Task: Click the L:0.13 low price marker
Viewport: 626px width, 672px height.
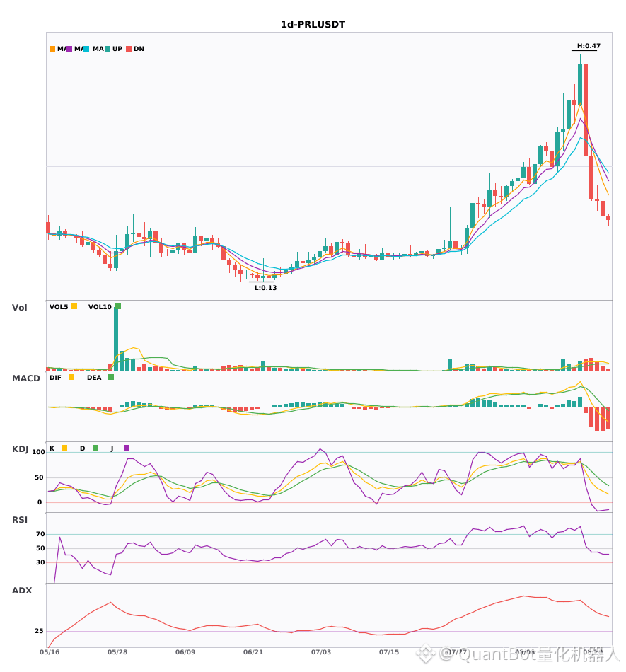Action: pyautogui.click(x=266, y=288)
